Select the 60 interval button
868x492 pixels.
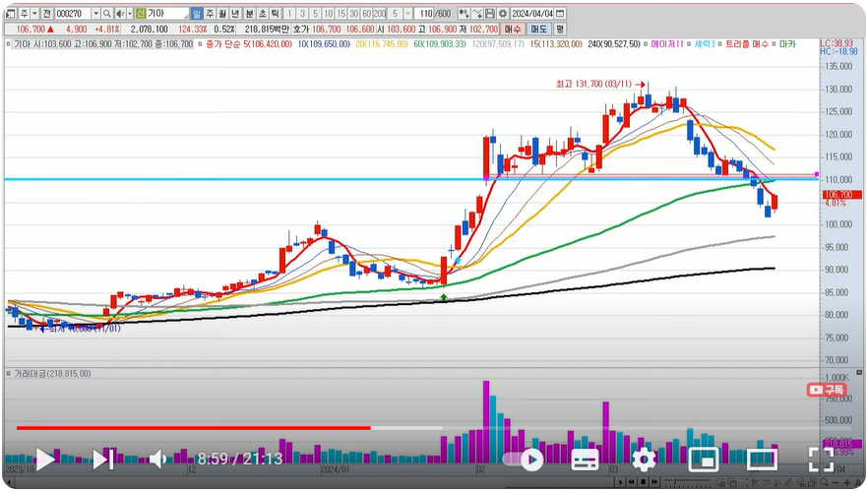coord(366,13)
